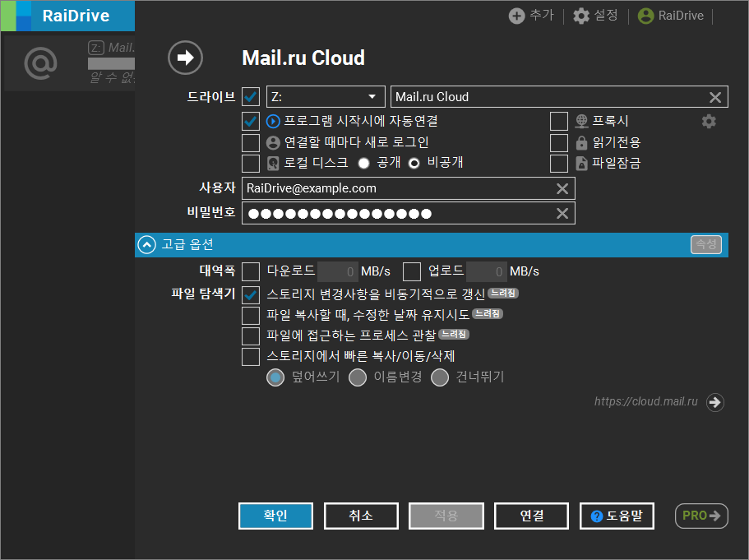
Task: Uncheck 스토리지 변경사항을 비동기적으로 갱신
Action: 251,295
